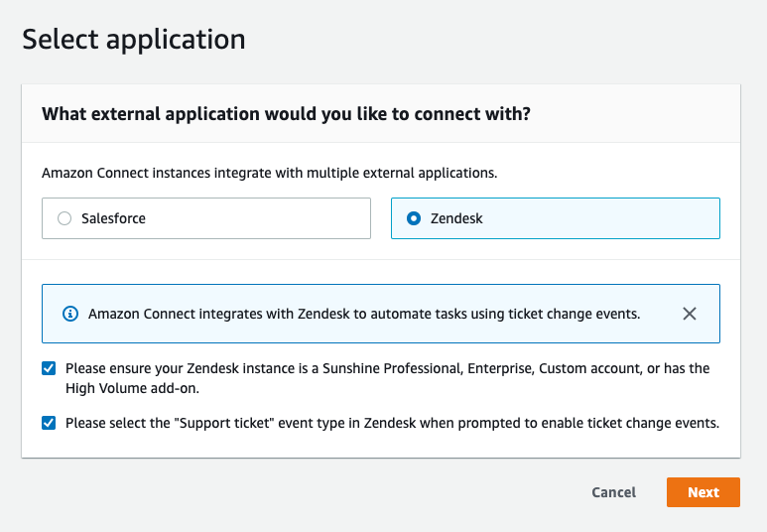Click the Salesforce label text

tap(113, 218)
